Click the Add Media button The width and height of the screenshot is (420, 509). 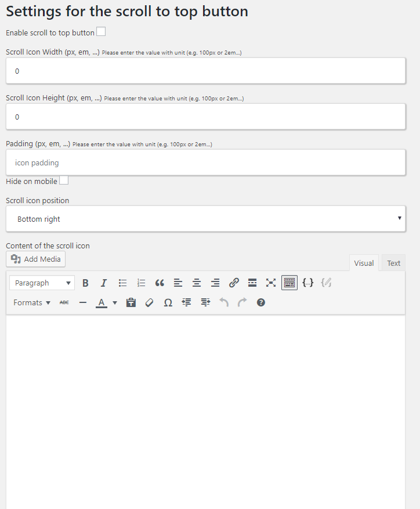[35, 259]
